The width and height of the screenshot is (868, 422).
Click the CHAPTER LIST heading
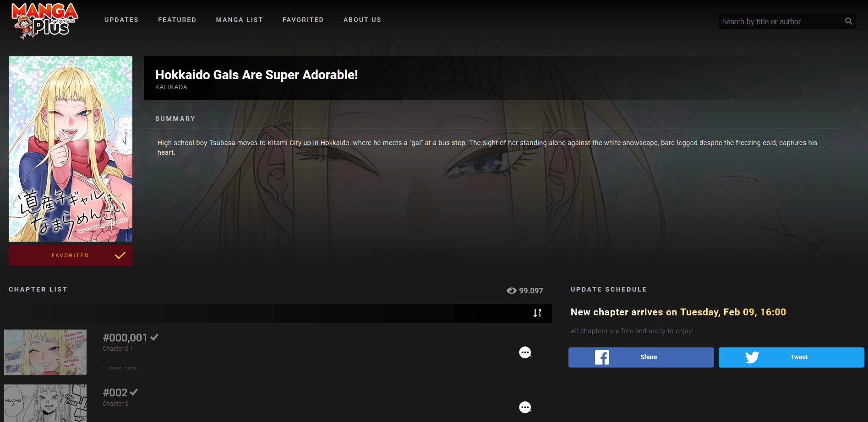[x=38, y=289]
